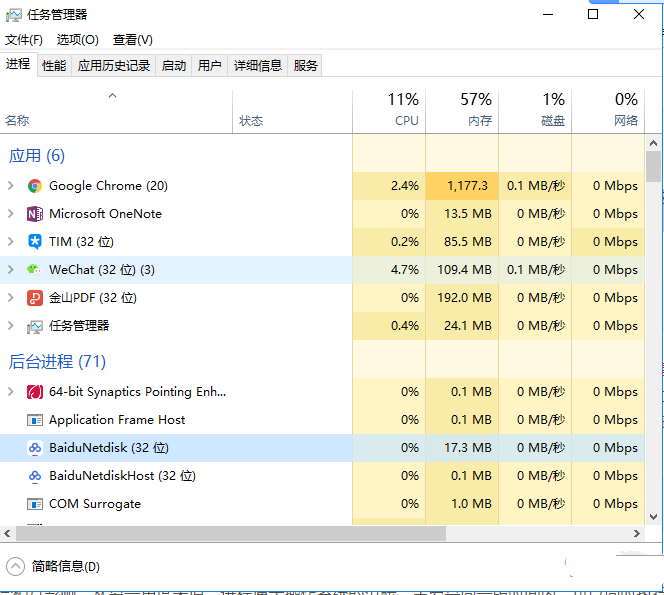Switch to the 服务 tab
The image size is (664, 595).
(x=305, y=66)
